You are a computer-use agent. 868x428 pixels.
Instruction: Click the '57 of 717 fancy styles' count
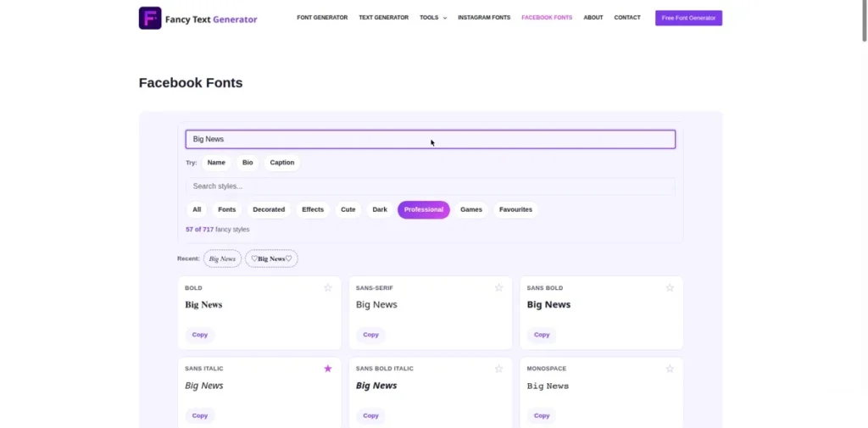pyautogui.click(x=218, y=230)
